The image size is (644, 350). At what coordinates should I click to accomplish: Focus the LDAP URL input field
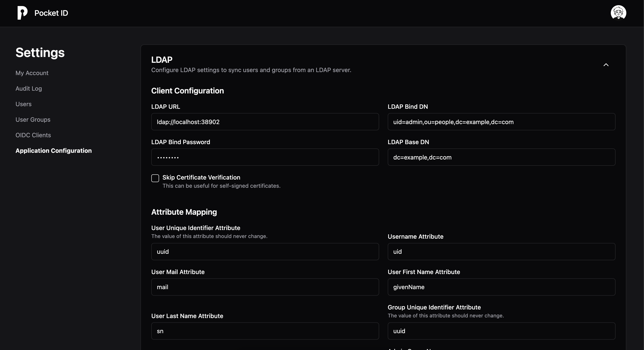pyautogui.click(x=265, y=122)
